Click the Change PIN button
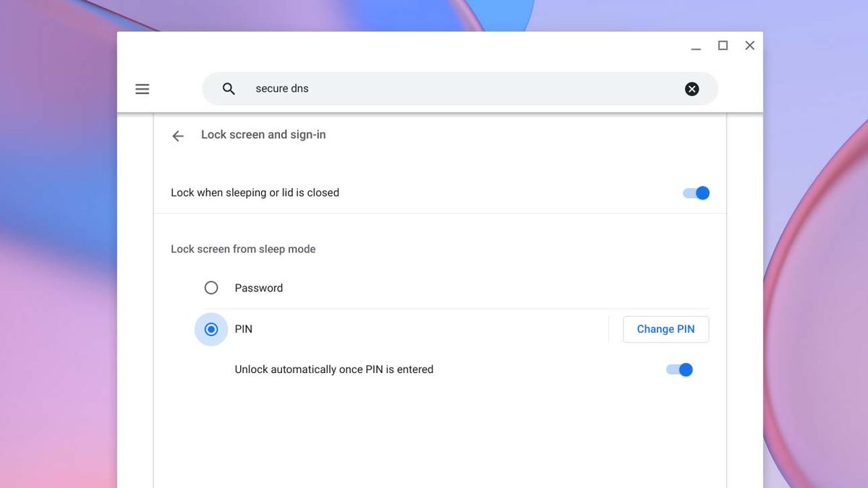This screenshot has height=488, width=868. [x=665, y=329]
